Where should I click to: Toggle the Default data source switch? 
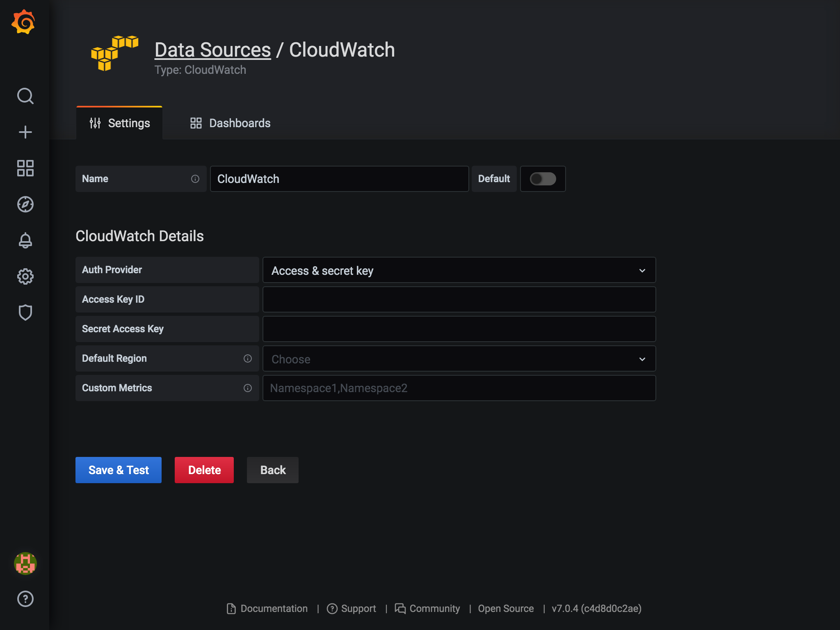(x=543, y=179)
